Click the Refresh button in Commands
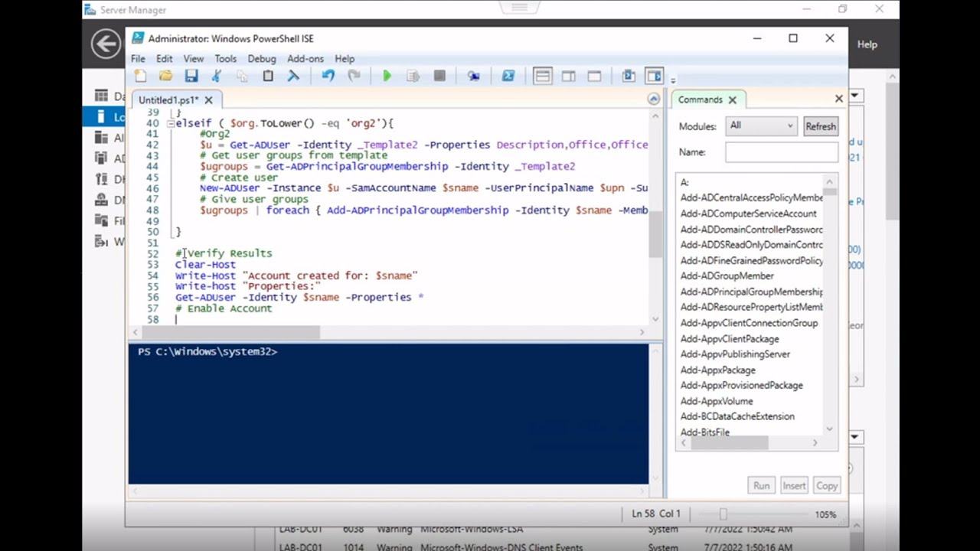Viewport: 980px width, 551px height. pyautogui.click(x=821, y=126)
